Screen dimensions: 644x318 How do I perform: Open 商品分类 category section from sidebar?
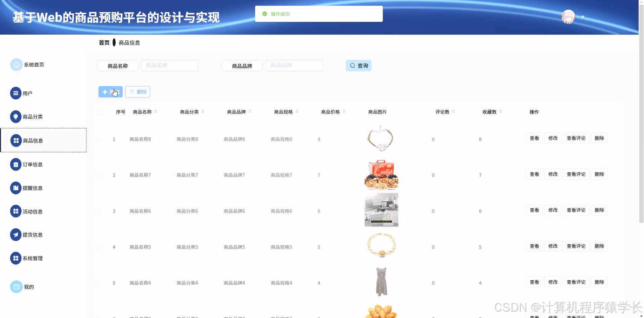pos(16,117)
